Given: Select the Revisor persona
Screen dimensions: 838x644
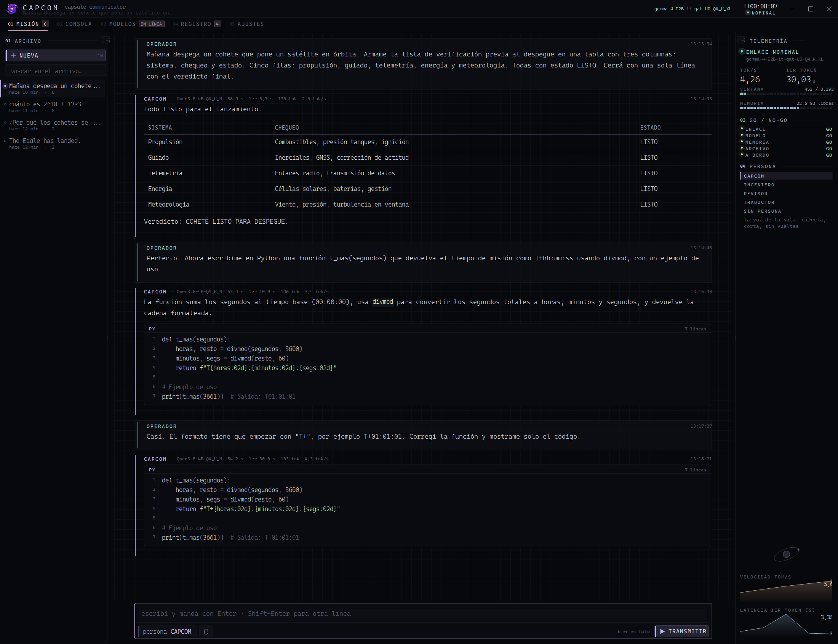Looking at the screenshot, I should 786,194.
